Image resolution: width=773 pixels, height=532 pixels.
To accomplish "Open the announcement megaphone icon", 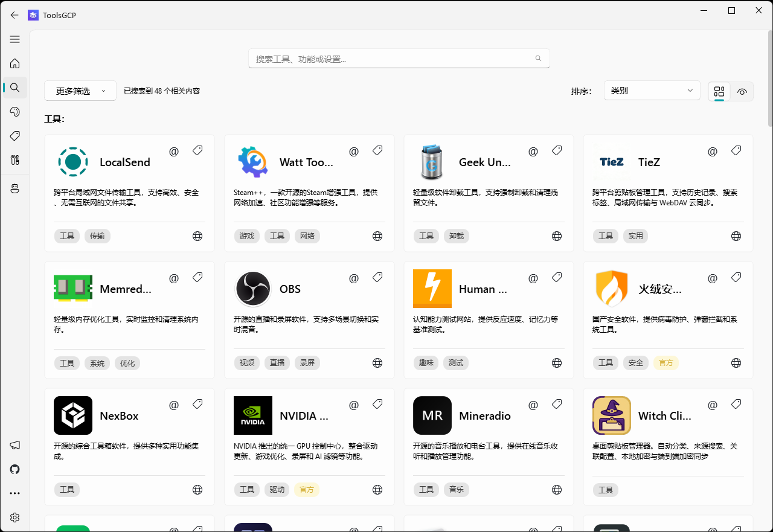I will pyautogui.click(x=15, y=445).
